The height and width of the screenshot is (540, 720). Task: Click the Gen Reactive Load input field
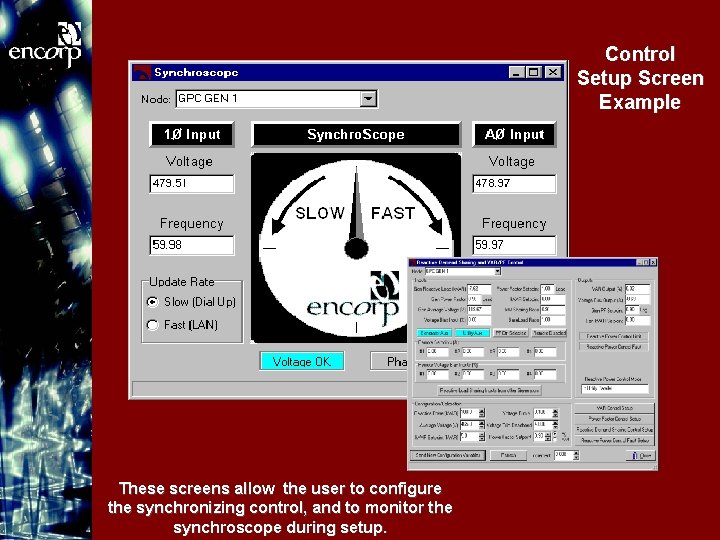479,289
